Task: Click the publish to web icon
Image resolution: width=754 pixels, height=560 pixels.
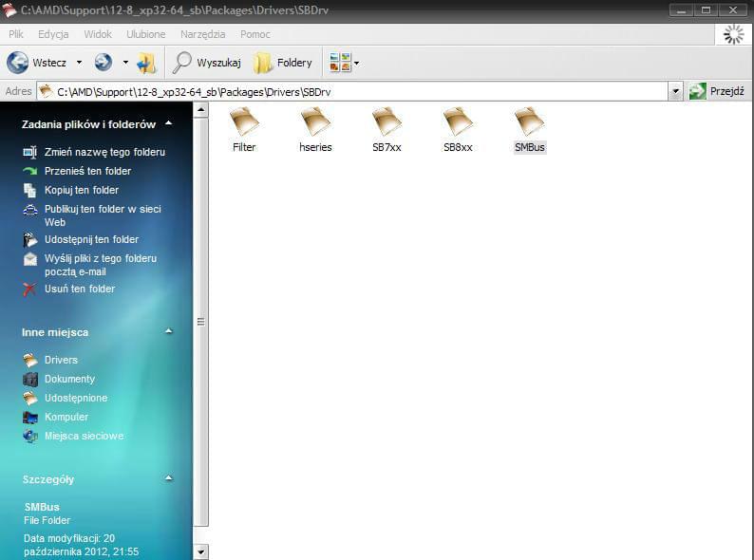Action: (30, 210)
